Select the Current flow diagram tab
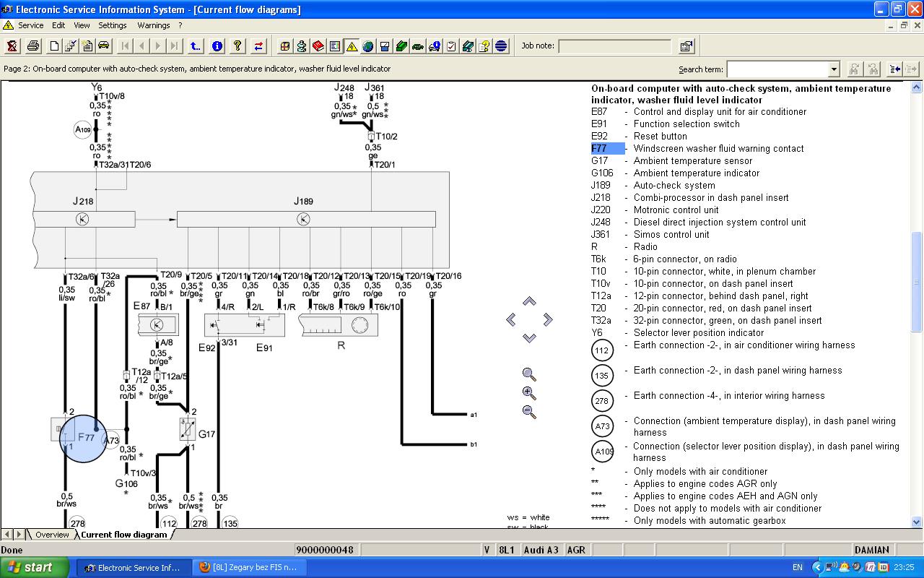Image resolution: width=924 pixels, height=578 pixels. point(123,535)
